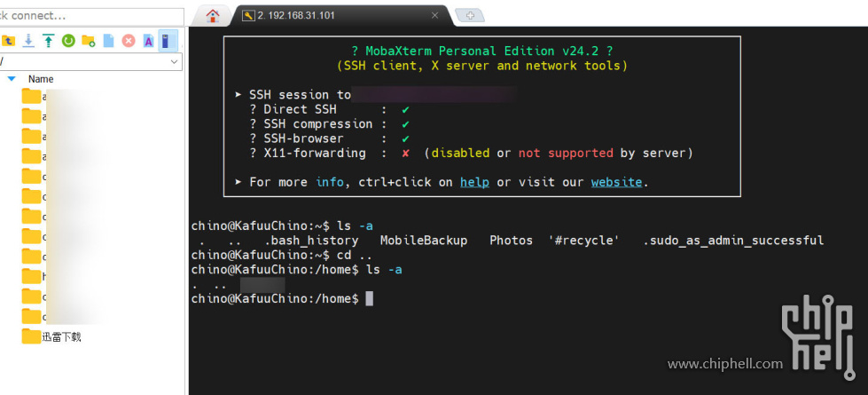Open the remote path dropdown
The image size is (868, 395).
pyautogui.click(x=175, y=61)
